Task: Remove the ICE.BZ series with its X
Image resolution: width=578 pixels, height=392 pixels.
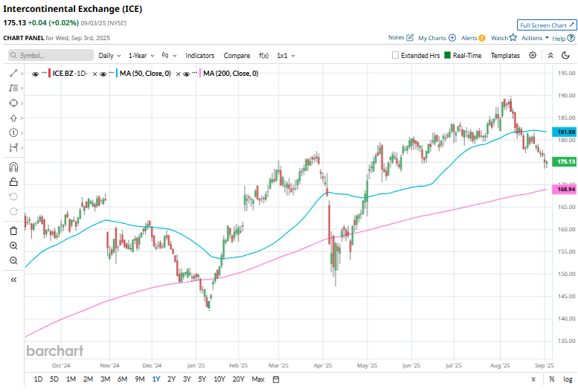Action: 94,74
